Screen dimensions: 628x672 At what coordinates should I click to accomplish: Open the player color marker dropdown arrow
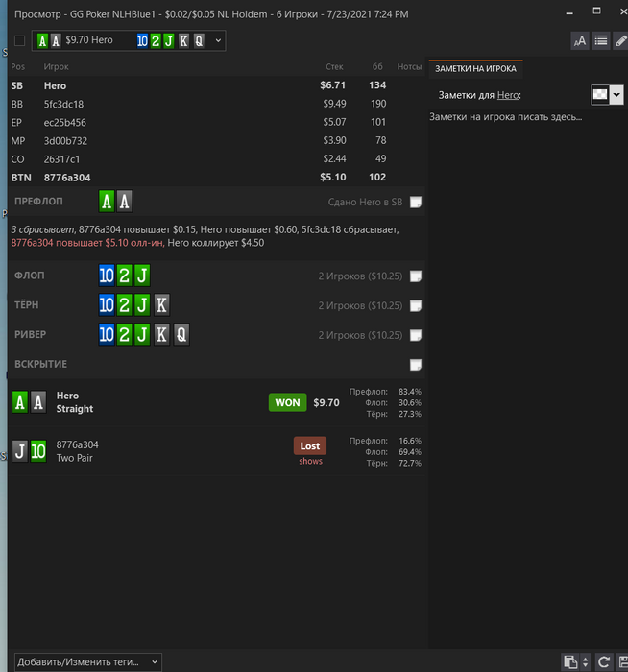click(616, 95)
